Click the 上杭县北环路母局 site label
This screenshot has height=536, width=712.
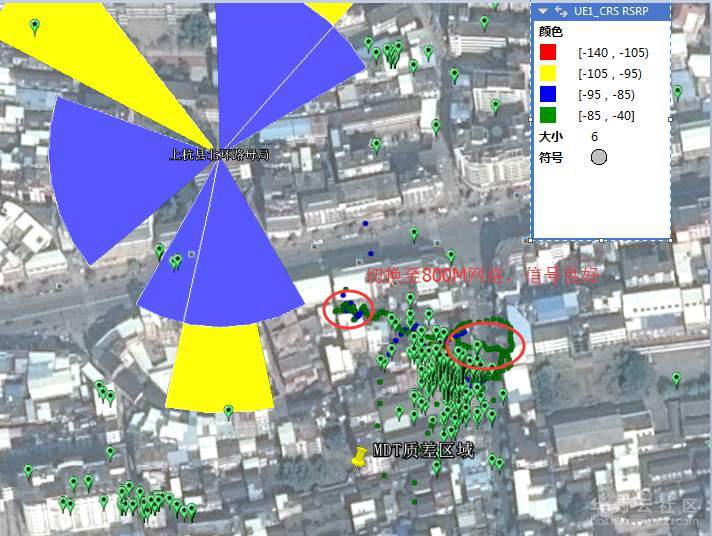click(x=219, y=155)
